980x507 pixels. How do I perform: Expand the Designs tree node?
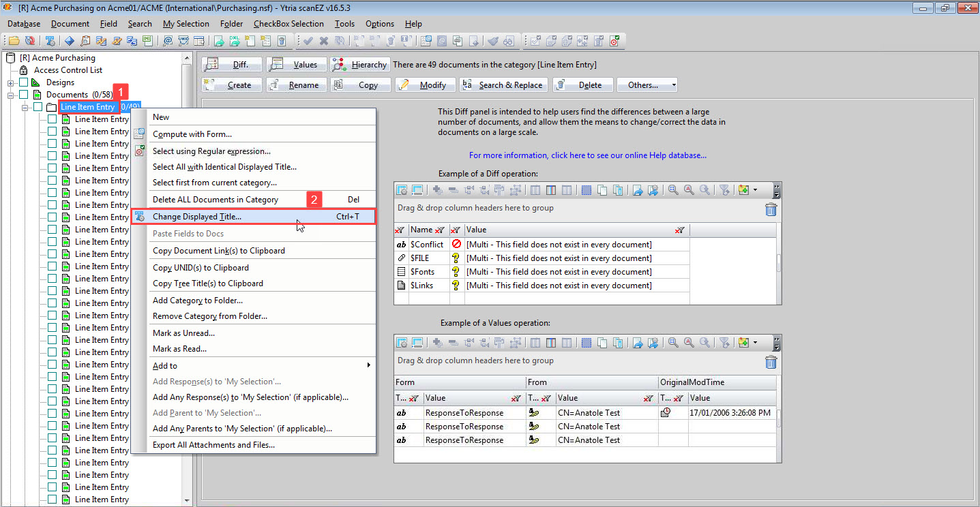tap(10, 82)
